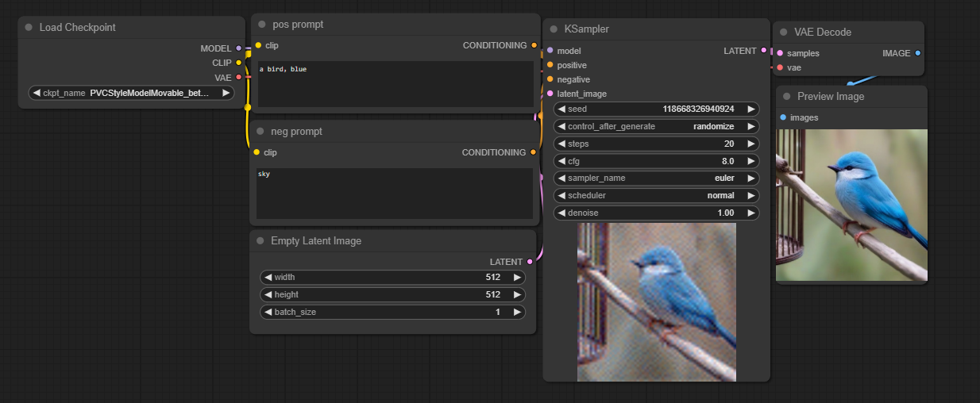Collapse the KSampler node via its dot
This screenshot has width=980, height=403.
[553, 29]
